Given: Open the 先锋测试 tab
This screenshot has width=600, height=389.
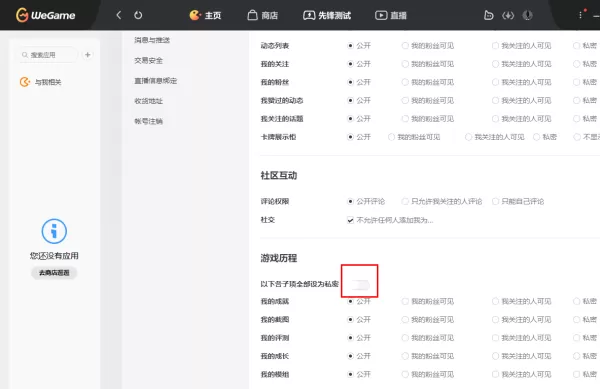Looking at the screenshot, I should (327, 15).
